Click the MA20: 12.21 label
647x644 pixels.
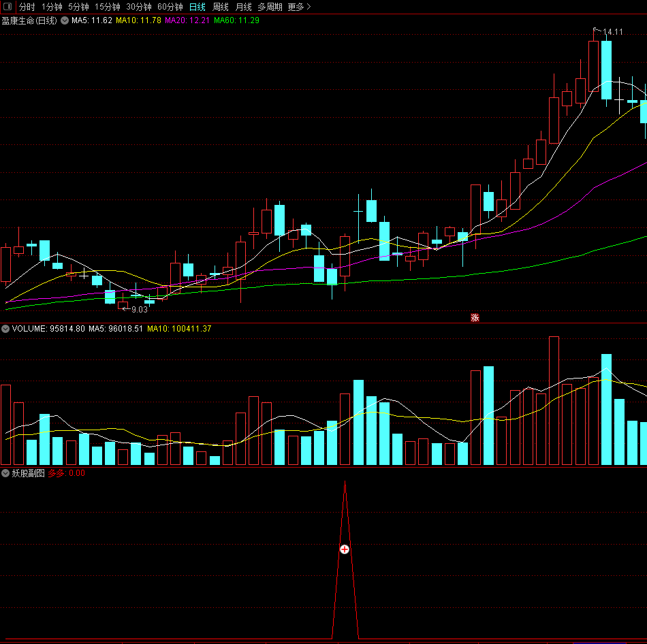tap(187, 20)
